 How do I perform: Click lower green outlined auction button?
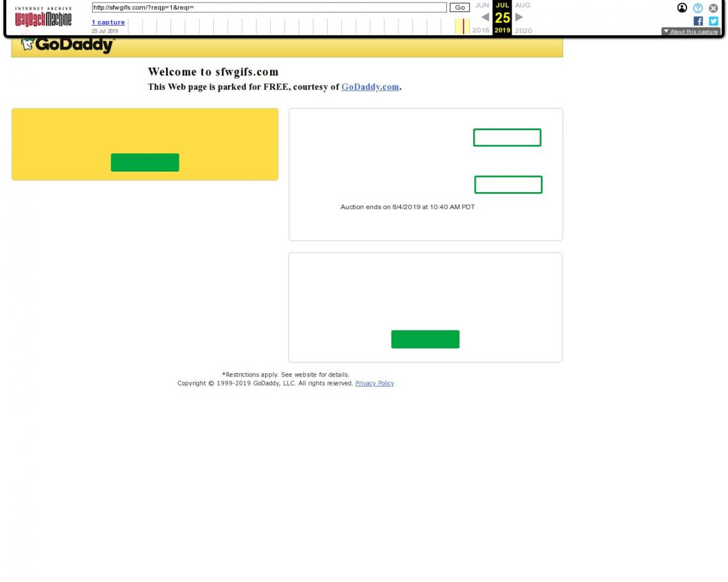point(508,184)
